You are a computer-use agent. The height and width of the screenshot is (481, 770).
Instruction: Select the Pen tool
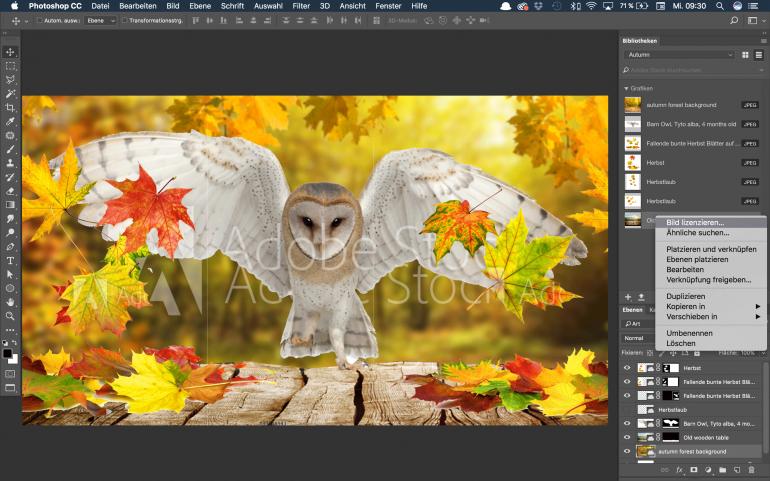click(10, 247)
